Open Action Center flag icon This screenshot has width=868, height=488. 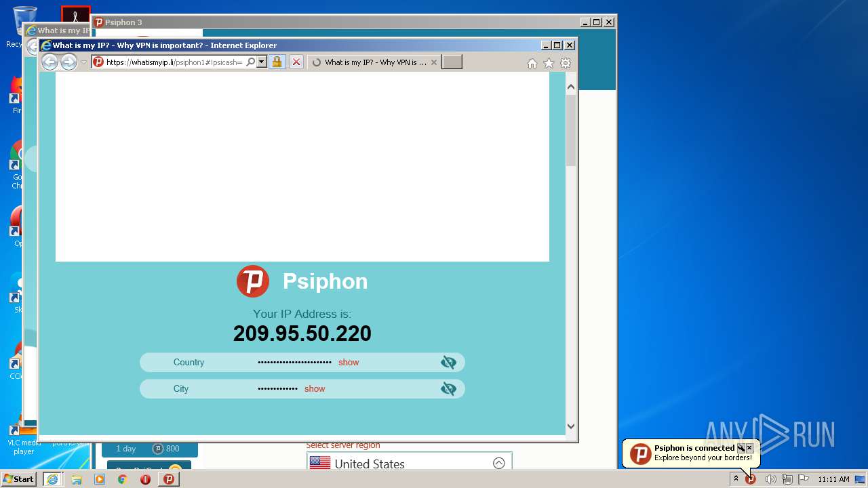pos(804,479)
